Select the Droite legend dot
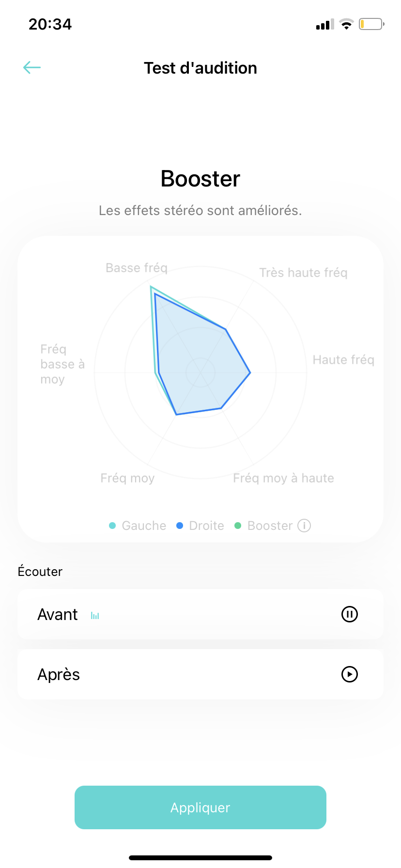The height and width of the screenshot is (868, 401). point(180,526)
